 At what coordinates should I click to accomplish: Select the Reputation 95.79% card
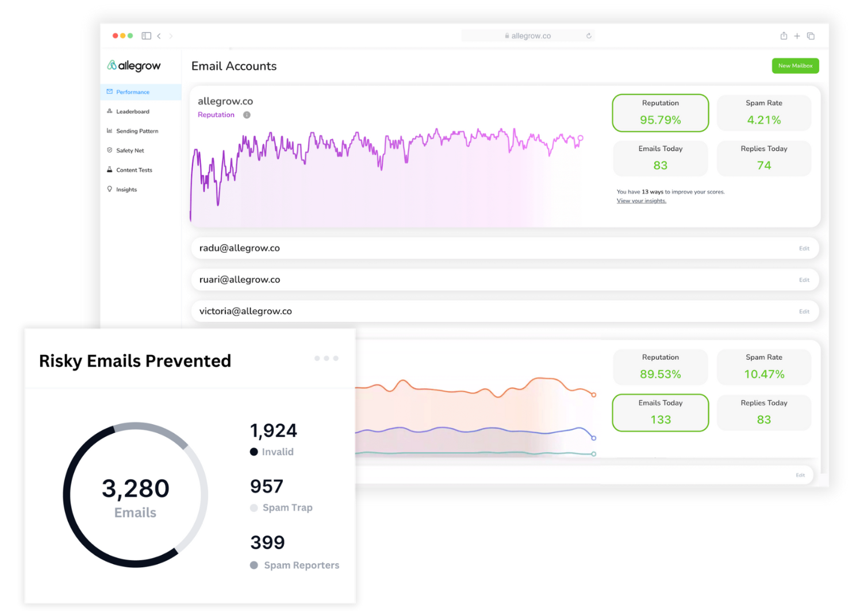tap(660, 113)
